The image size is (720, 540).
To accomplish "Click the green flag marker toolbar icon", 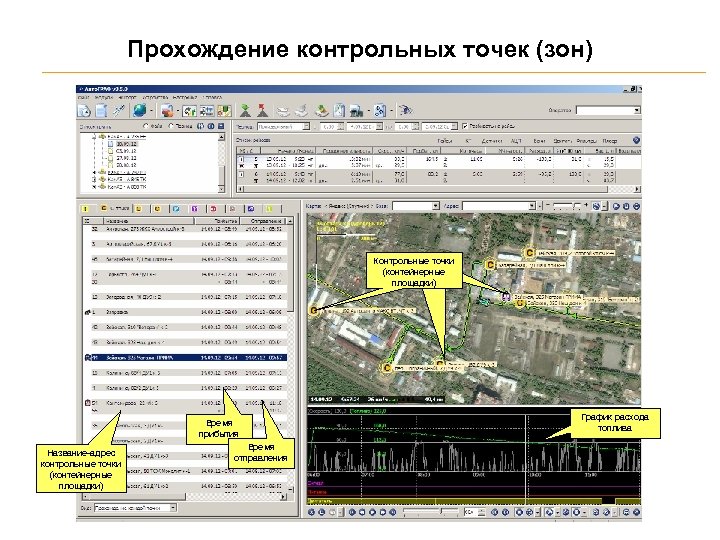I will [x=246, y=110].
